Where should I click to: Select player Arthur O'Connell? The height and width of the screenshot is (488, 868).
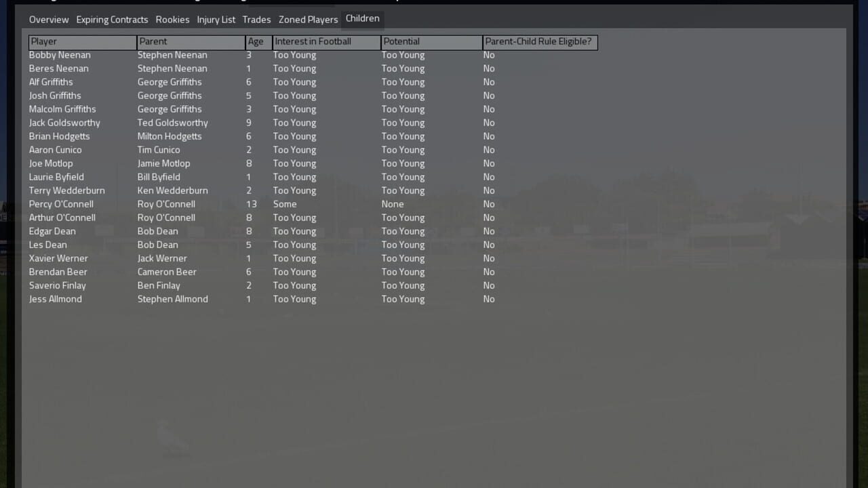coord(62,218)
